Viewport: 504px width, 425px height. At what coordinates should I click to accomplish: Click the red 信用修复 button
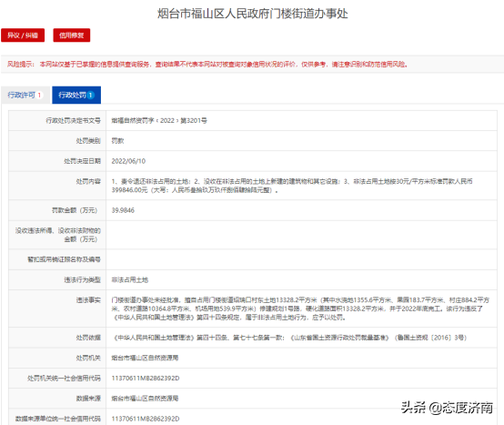pos(71,35)
